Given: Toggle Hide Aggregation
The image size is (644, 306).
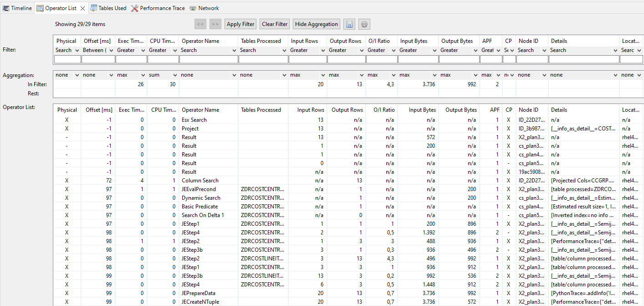Looking at the screenshot, I should (x=316, y=24).
